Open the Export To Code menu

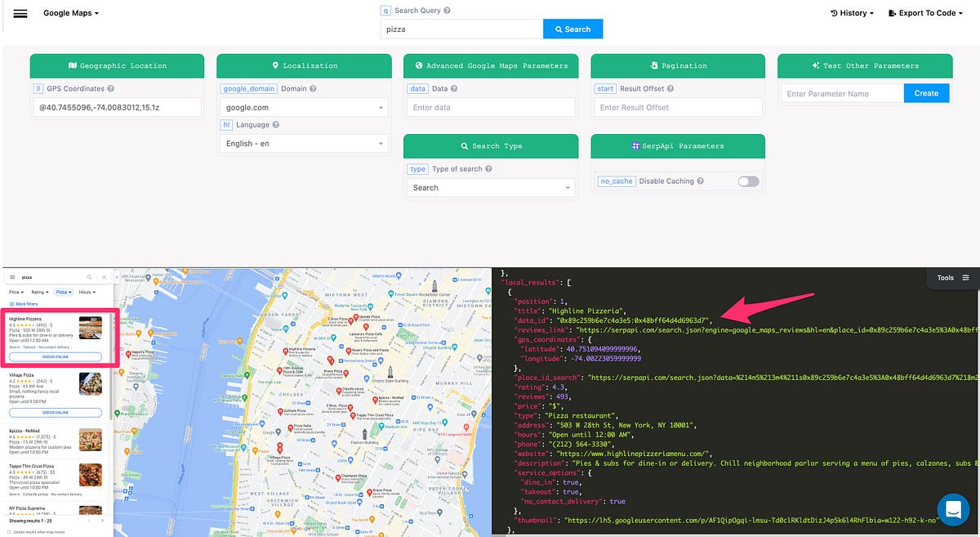924,12
